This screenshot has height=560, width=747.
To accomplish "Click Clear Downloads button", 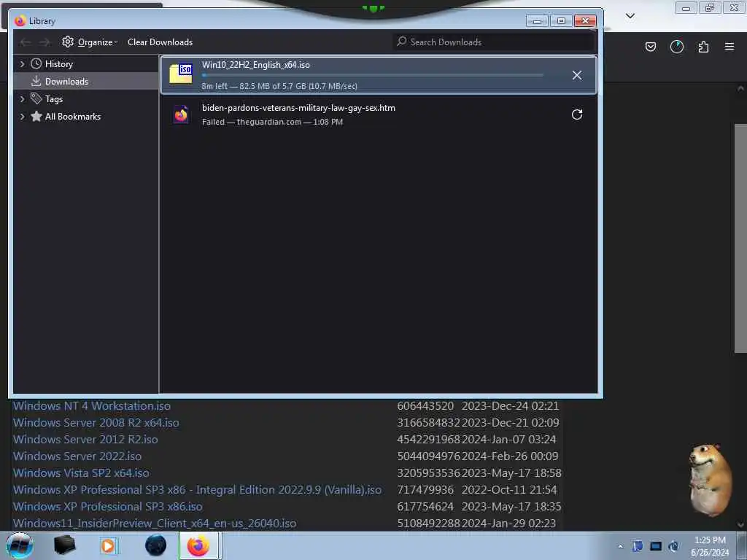I will coord(160,42).
